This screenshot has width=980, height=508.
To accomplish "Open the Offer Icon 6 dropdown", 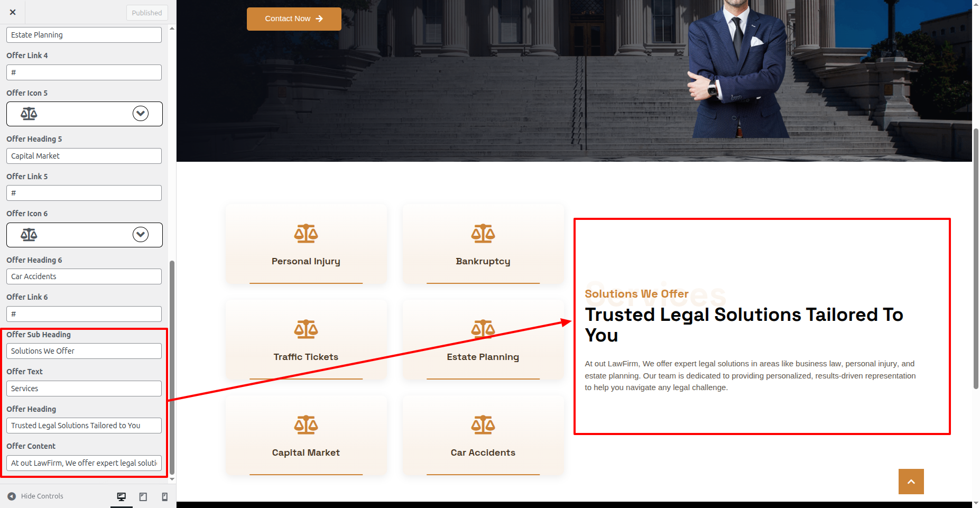I will pos(141,235).
